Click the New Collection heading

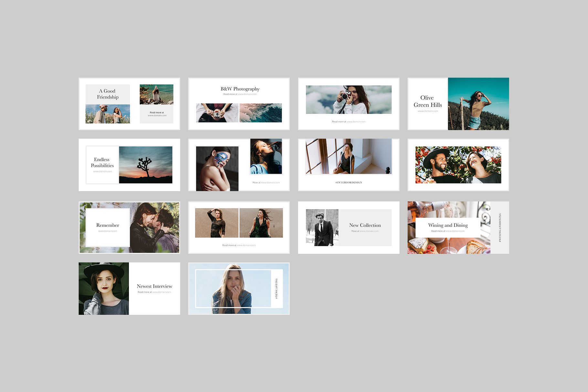pos(365,225)
